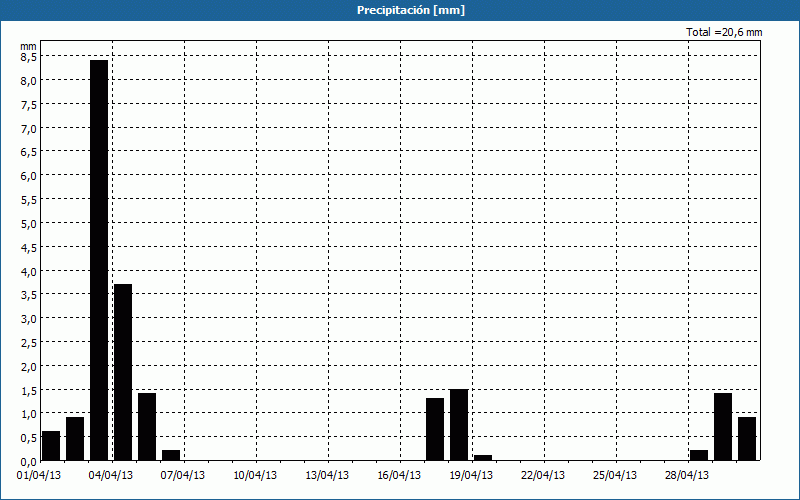Click the Precipitación [mm] title
Screen dimensions: 800x500
click(x=411, y=10)
